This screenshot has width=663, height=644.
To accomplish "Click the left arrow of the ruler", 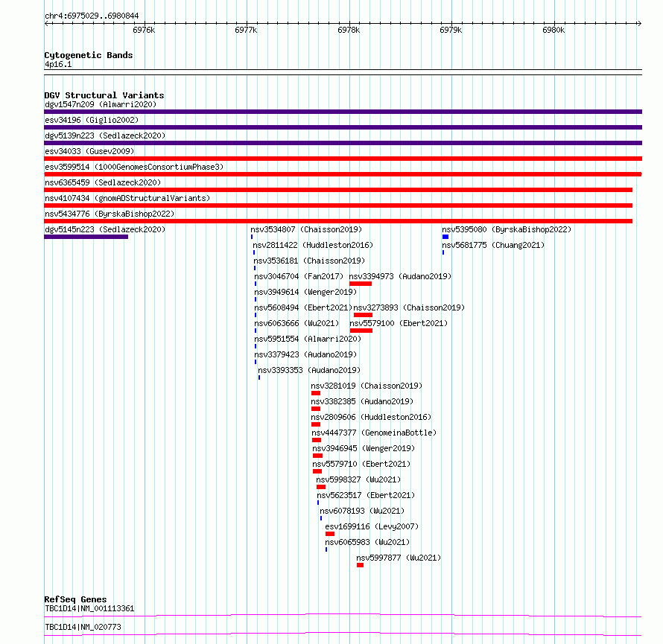I will coord(46,24).
